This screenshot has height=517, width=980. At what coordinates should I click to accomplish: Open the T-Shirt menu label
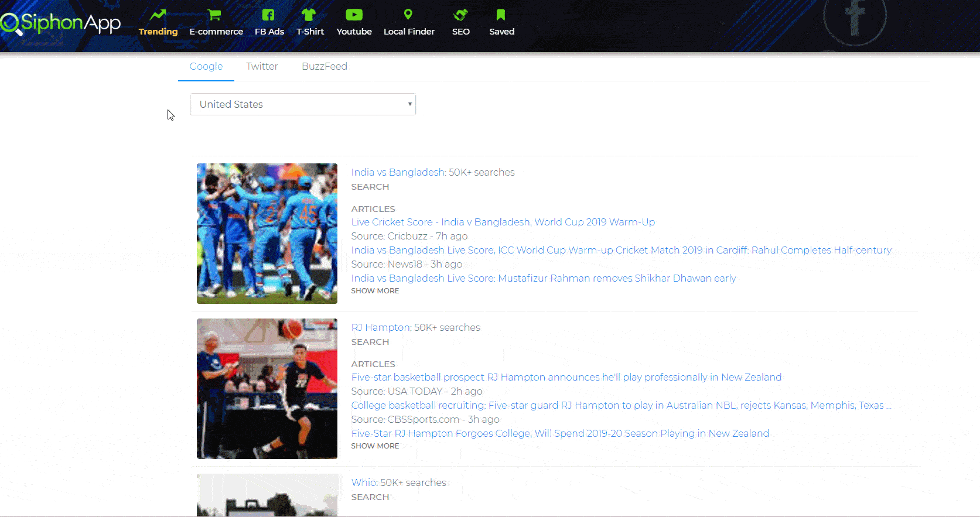pyautogui.click(x=310, y=32)
